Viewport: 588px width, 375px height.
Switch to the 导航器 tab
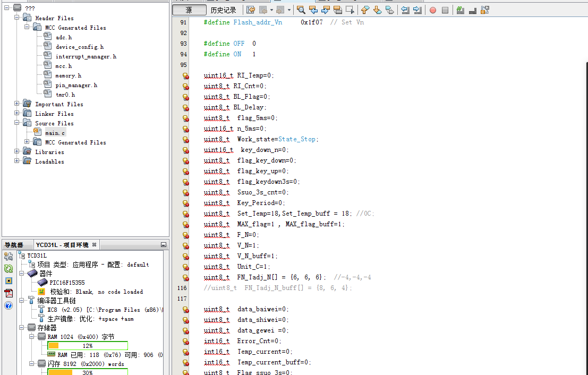click(x=14, y=245)
